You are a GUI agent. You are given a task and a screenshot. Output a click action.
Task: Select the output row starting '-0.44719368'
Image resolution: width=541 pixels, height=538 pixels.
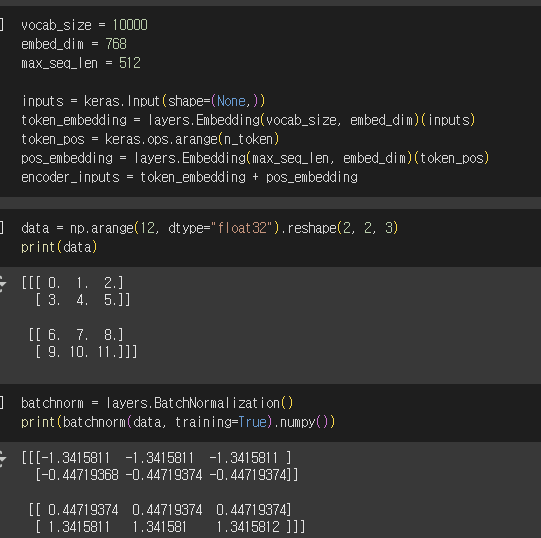coord(167,475)
